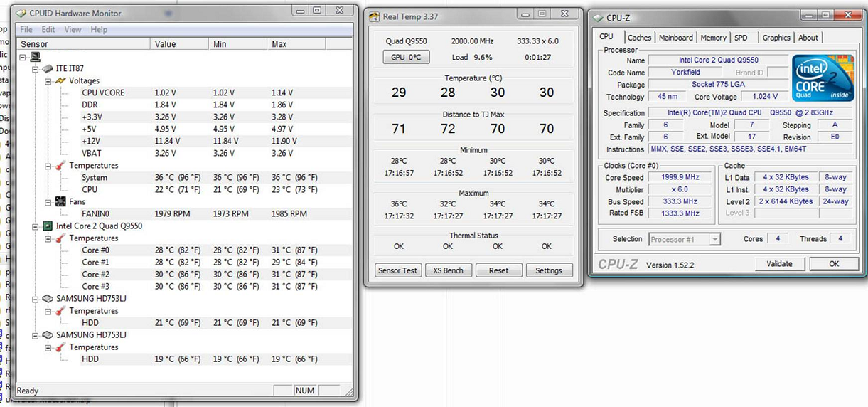Image resolution: width=868 pixels, height=407 pixels.
Task: Open Real Temp Settings
Action: click(548, 270)
